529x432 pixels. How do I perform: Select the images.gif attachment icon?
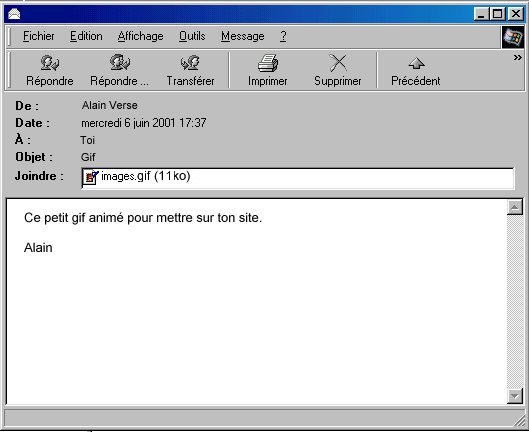coord(90,177)
